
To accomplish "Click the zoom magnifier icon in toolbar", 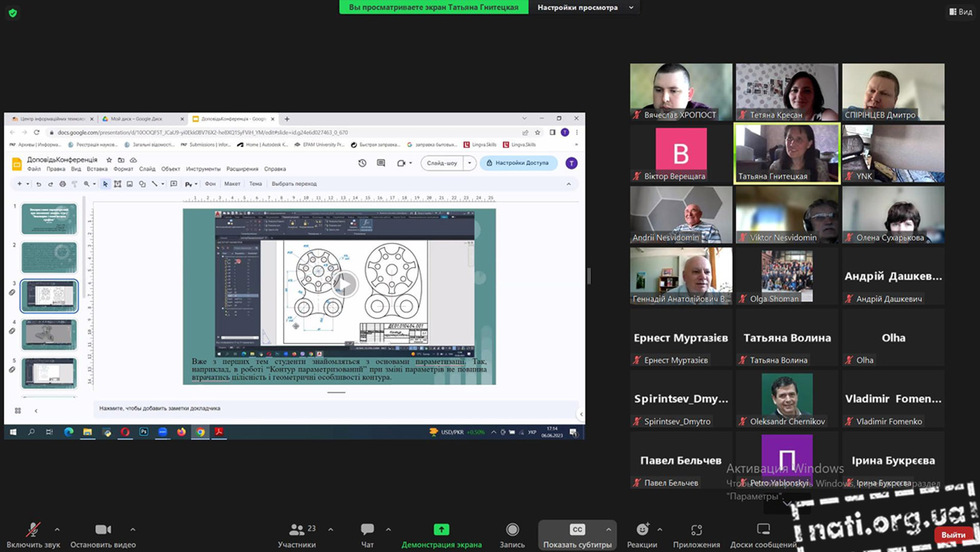I will point(87,184).
